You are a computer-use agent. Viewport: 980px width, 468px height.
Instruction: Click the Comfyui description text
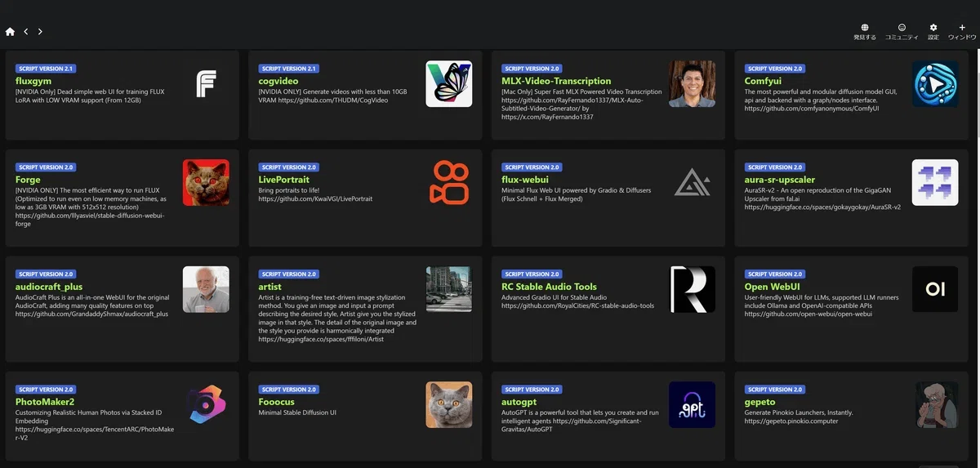(x=821, y=100)
